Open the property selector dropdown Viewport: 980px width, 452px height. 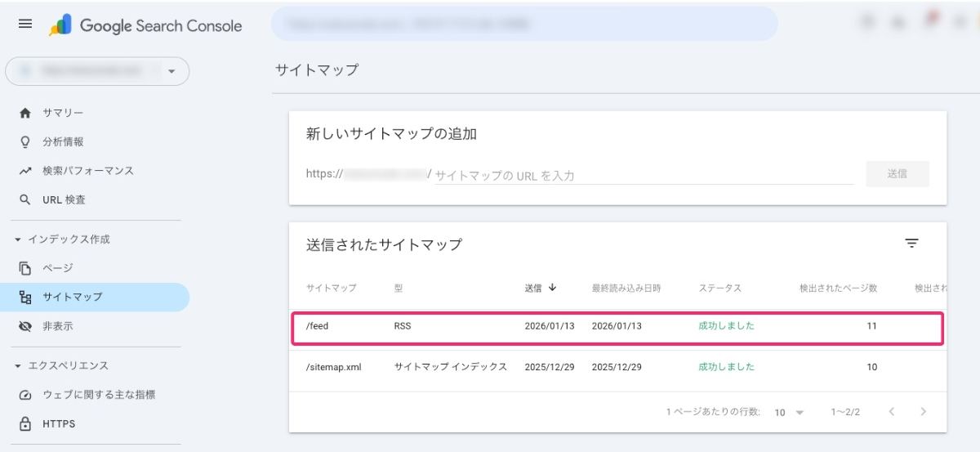pos(97,71)
